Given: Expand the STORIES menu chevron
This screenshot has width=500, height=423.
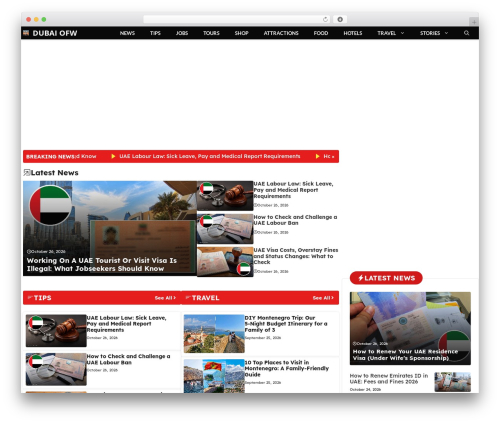Looking at the screenshot, I should pos(446,33).
